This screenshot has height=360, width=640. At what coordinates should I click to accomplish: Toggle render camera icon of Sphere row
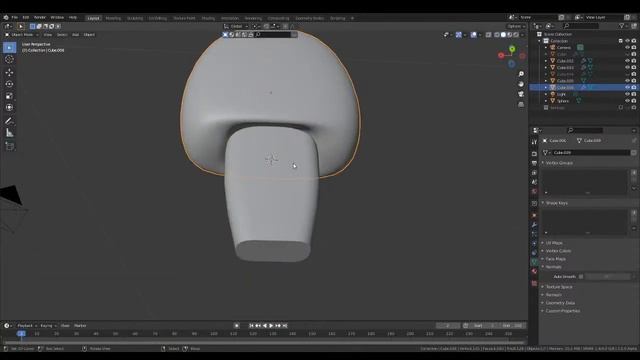point(634,100)
